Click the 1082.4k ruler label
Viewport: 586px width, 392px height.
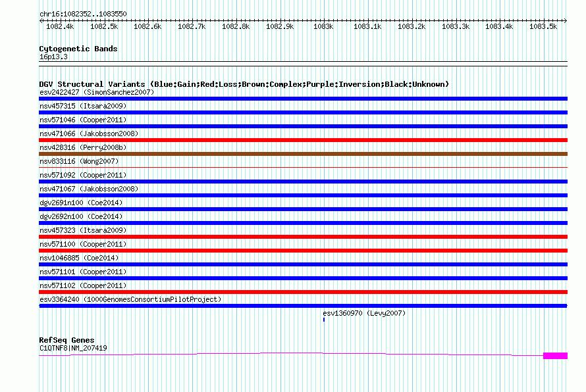[x=60, y=26]
